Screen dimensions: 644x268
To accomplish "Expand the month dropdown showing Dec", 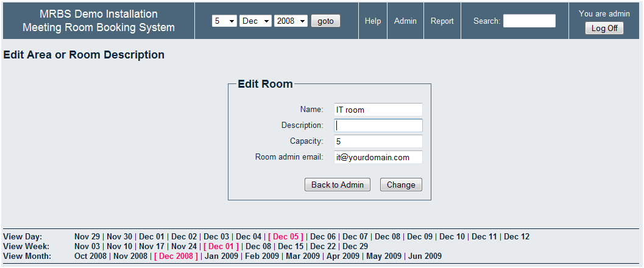I will (x=255, y=21).
